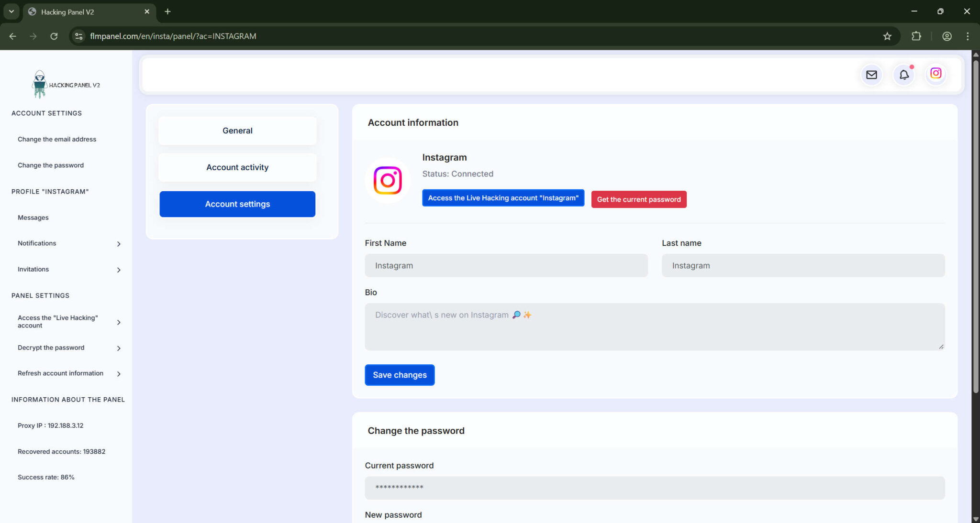The image size is (980, 523).
Task: Click the notification bell icon
Action: 903,75
